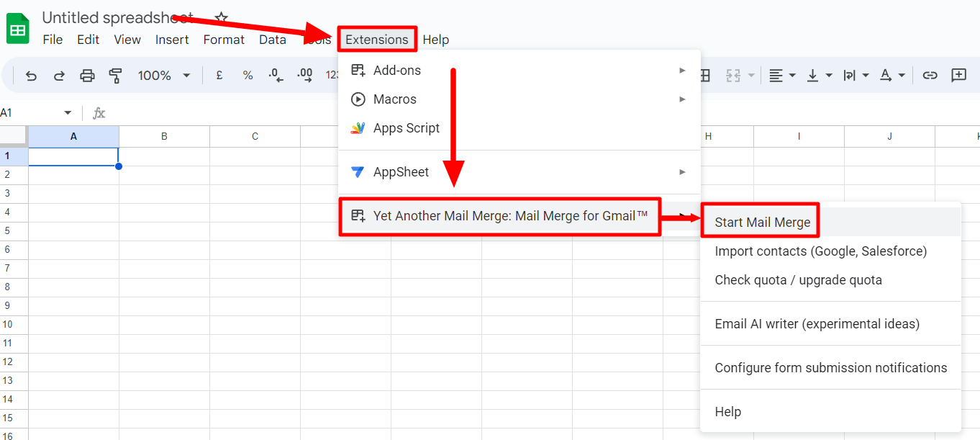The height and width of the screenshot is (440, 980).
Task: Open the text rotation options
Action: click(x=891, y=76)
